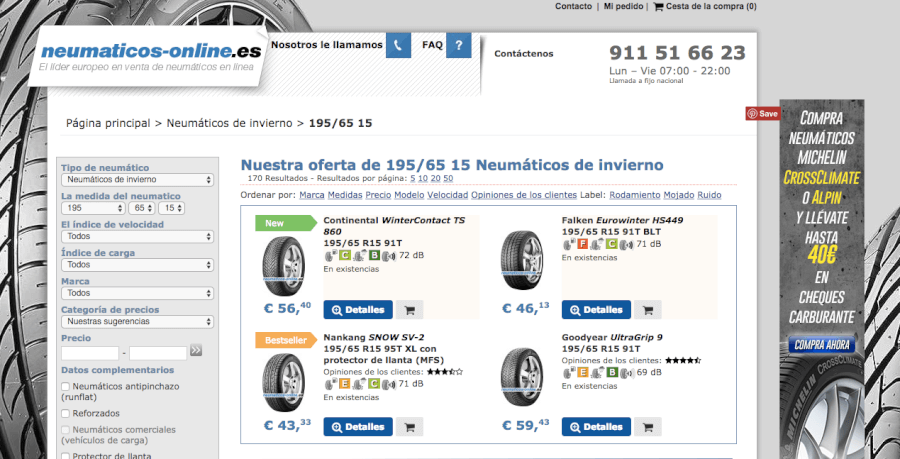The height and width of the screenshot is (459, 900).
Task: Open Mi pedido in top menu
Action: 624,6
